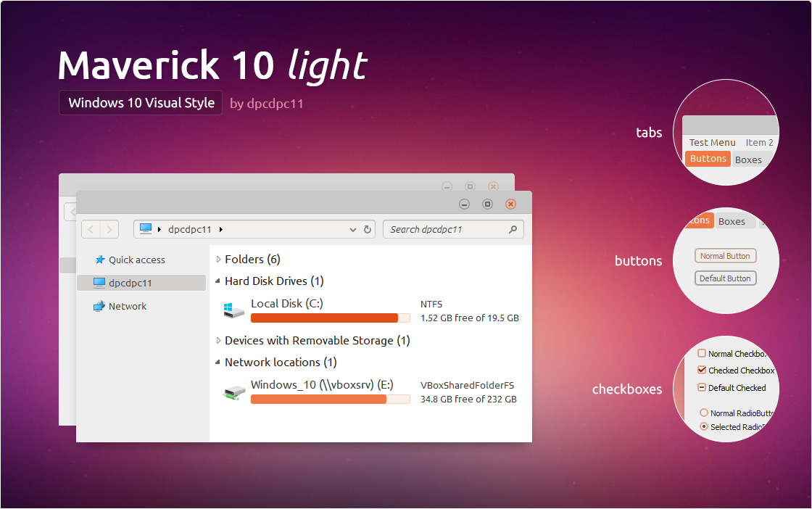Click '1.52 GB free of 19.5 GB' text
This screenshot has width=812, height=509.
pos(470,318)
